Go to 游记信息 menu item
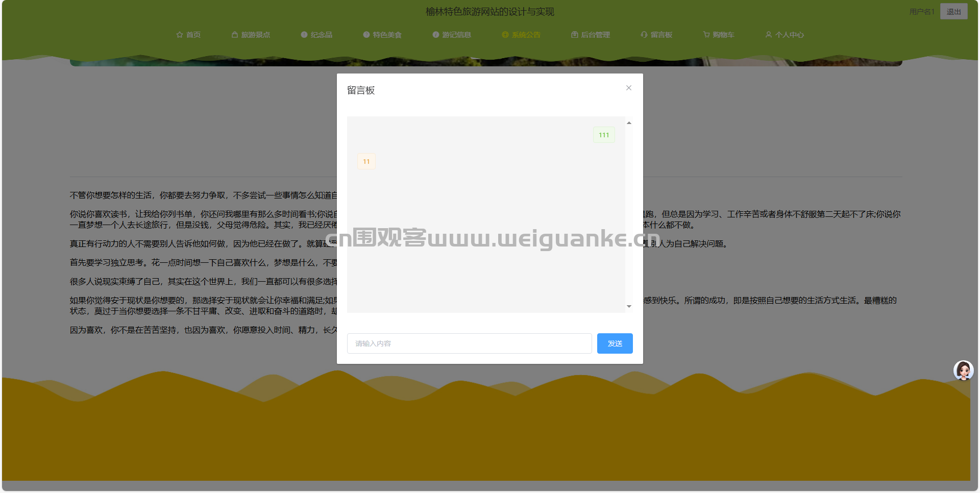This screenshot has width=980, height=493. tap(452, 35)
